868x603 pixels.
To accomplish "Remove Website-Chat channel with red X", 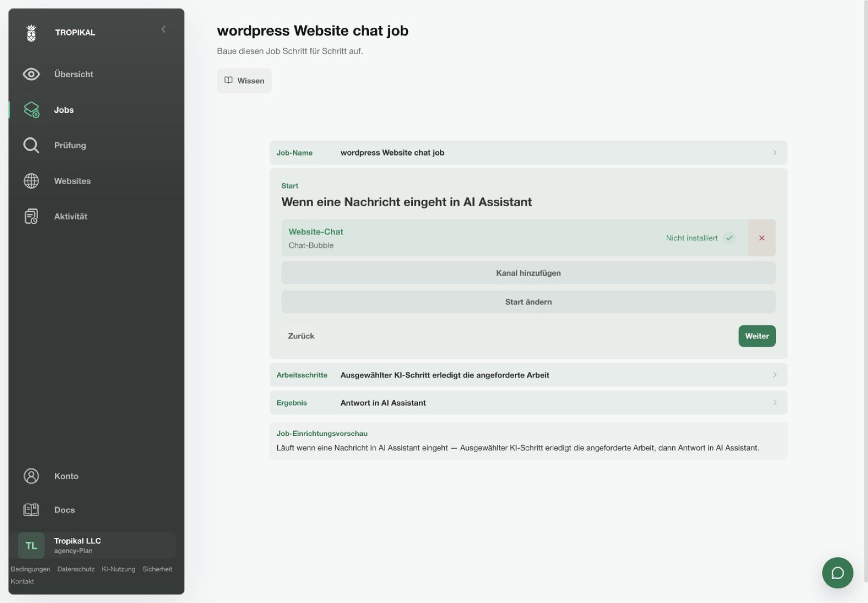I will click(762, 238).
